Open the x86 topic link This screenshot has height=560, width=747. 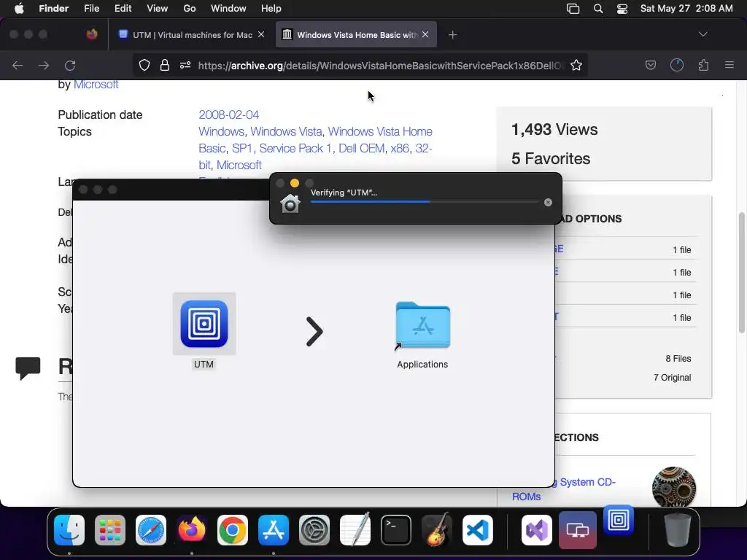400,148
